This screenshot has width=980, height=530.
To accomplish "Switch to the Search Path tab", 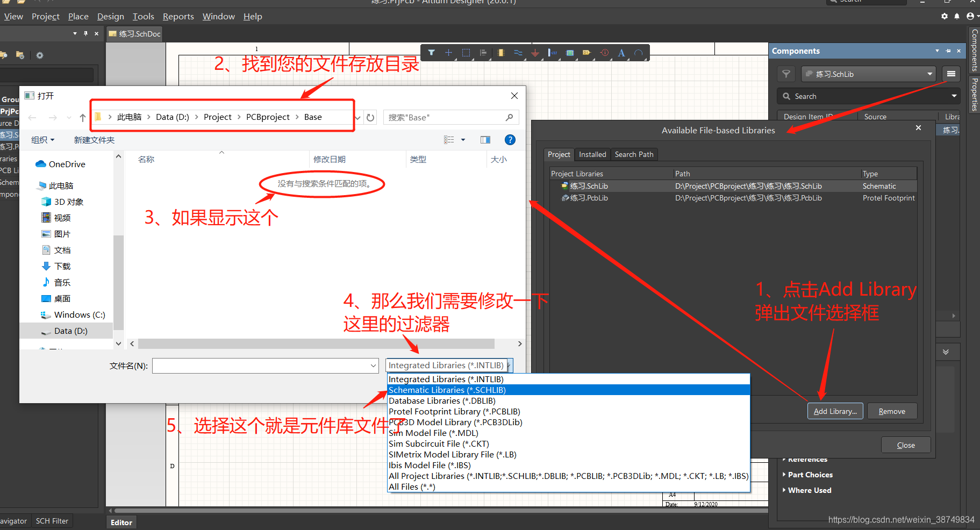I will (x=634, y=154).
